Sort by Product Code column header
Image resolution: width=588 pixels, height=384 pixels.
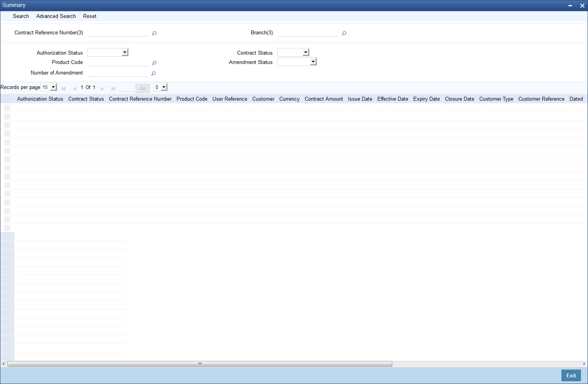(x=192, y=99)
